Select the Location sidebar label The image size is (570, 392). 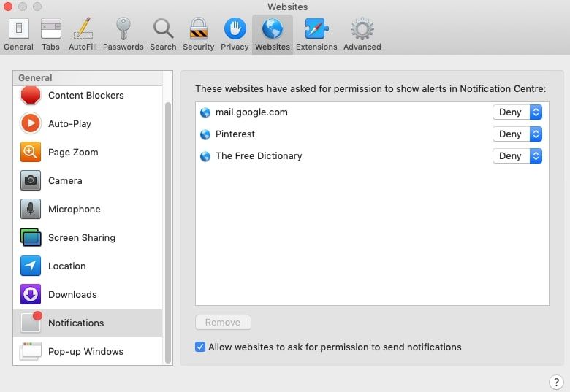(67, 266)
